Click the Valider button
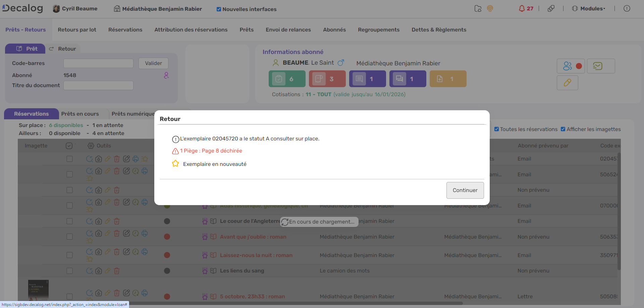This screenshot has height=308, width=644. [153, 63]
